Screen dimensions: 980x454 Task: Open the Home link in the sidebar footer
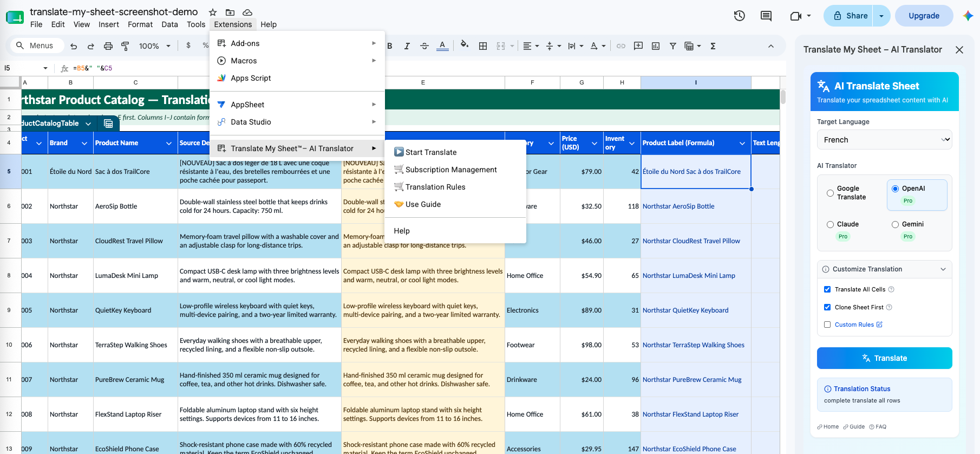click(x=828, y=427)
